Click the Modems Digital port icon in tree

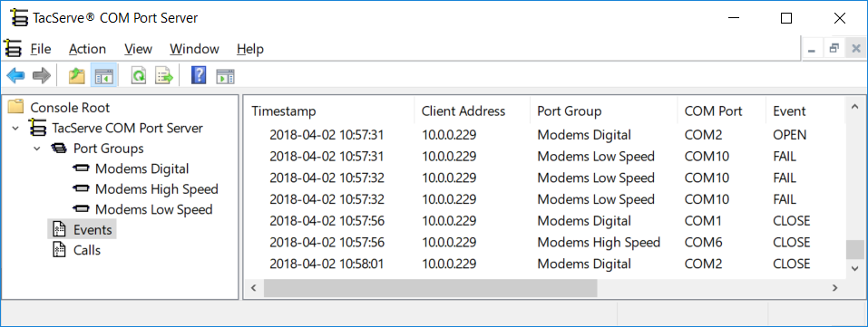(82, 168)
